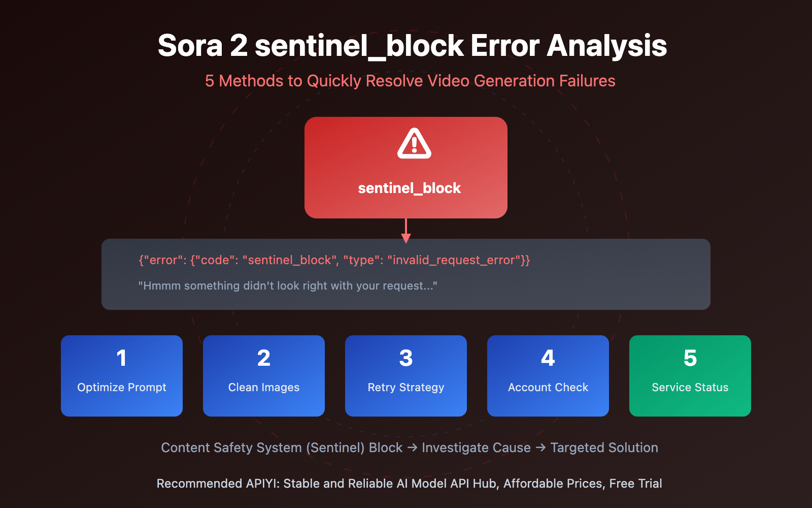Image resolution: width=812 pixels, height=508 pixels.
Task: Click the number 5 on the green card
Action: click(x=690, y=358)
